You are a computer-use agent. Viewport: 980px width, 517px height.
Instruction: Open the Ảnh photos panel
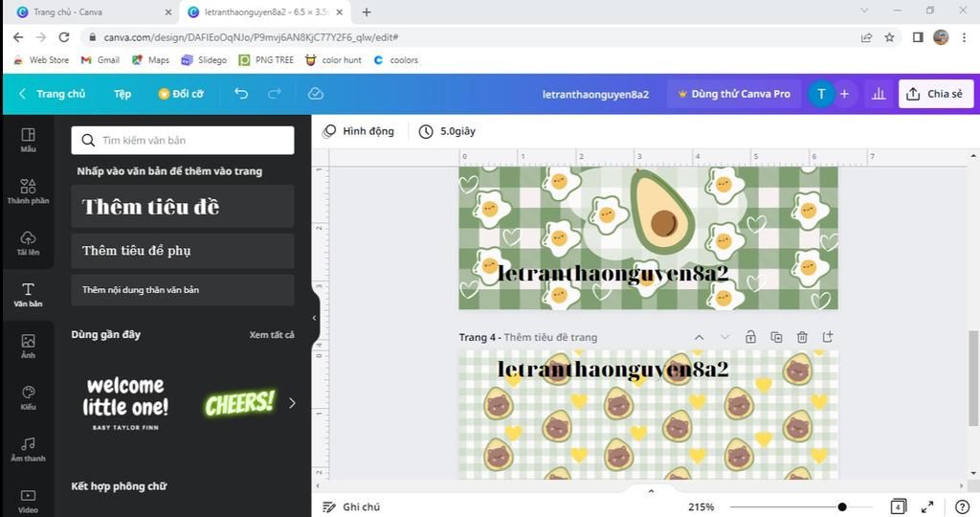[x=28, y=346]
